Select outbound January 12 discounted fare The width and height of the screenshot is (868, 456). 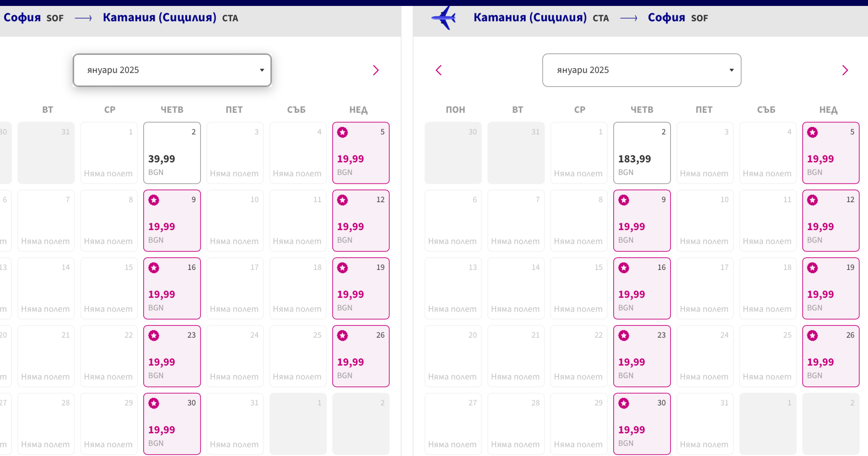click(361, 221)
